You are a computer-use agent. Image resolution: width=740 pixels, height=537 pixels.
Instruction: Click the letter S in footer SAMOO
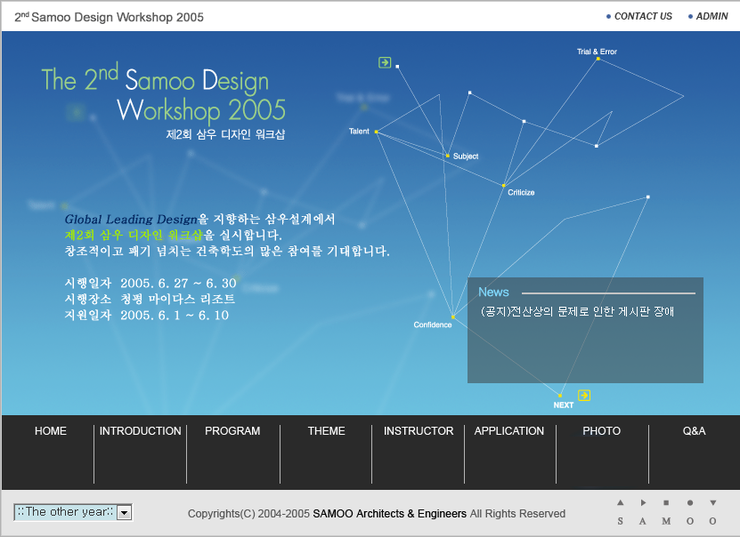click(x=620, y=521)
